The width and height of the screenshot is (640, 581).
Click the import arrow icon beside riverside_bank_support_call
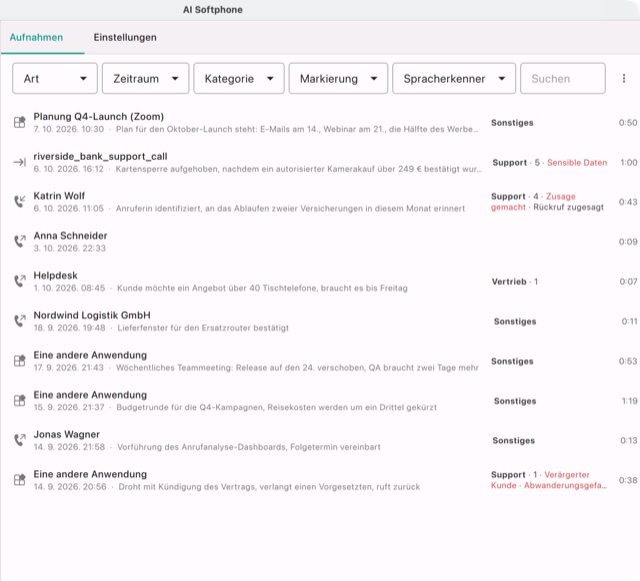(x=20, y=163)
